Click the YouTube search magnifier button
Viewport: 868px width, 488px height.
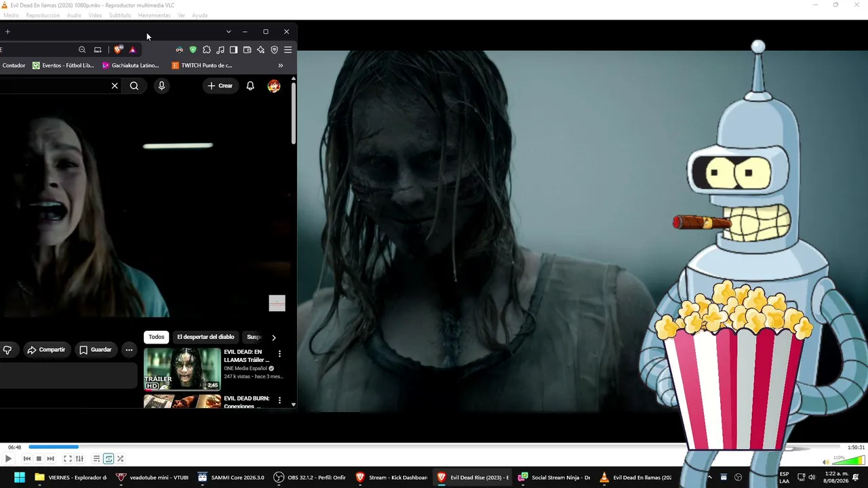click(134, 85)
